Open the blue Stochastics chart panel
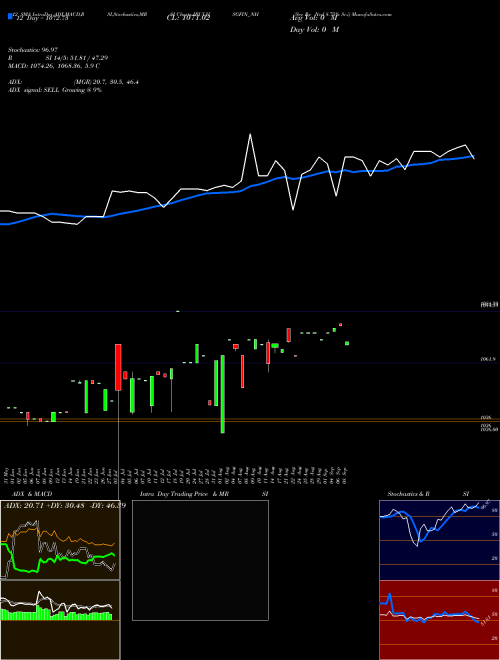The image size is (500, 660). pos(439,540)
